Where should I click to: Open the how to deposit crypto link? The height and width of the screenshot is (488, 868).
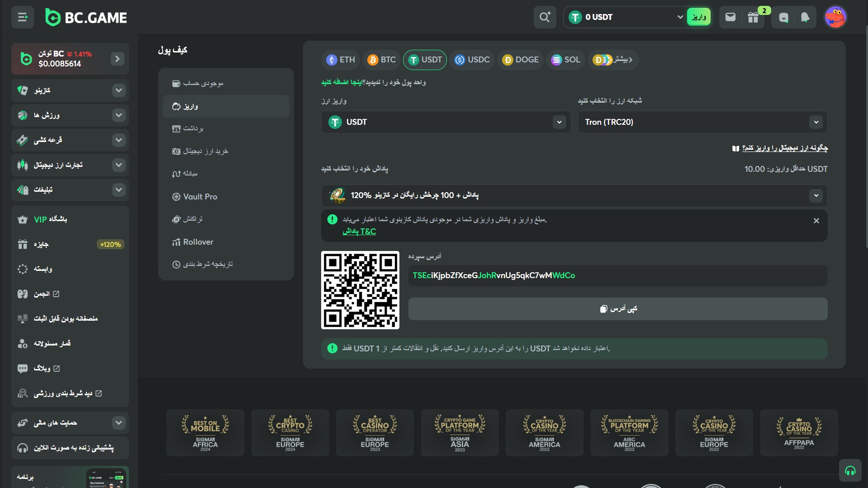pyautogui.click(x=780, y=148)
